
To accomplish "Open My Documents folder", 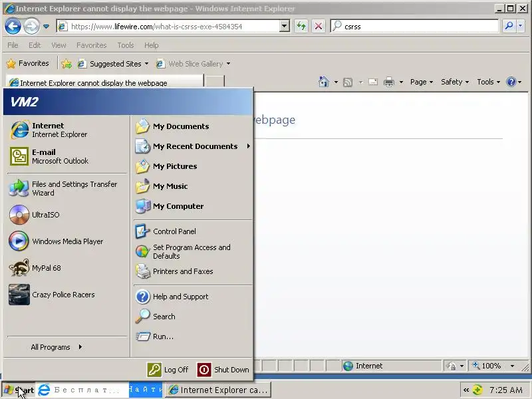I will [x=193, y=126].
